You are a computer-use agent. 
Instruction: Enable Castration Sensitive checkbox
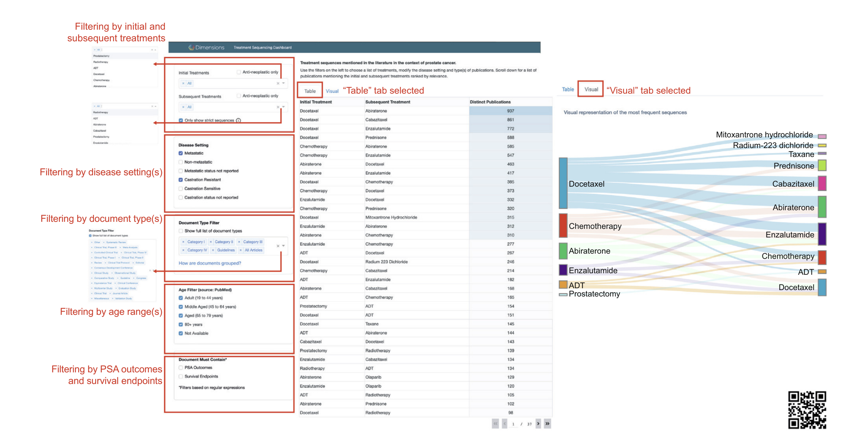click(181, 189)
